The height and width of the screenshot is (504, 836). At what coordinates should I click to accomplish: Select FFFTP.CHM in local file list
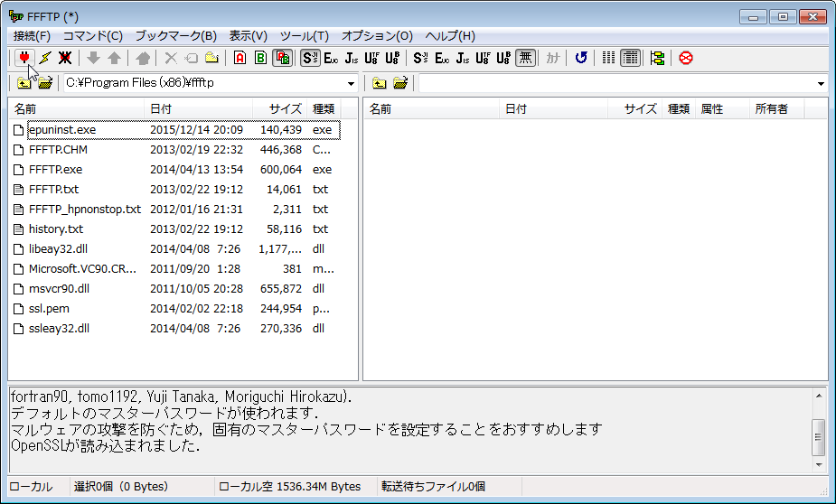[x=58, y=150]
